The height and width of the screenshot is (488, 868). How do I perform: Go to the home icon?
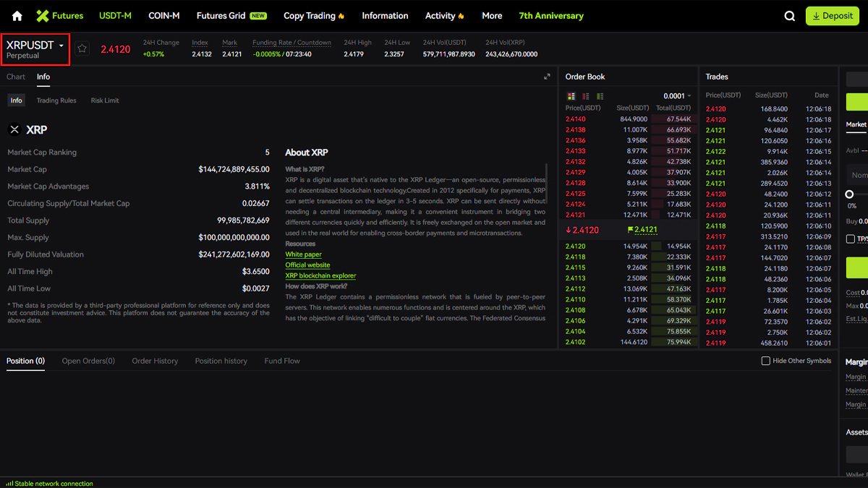point(17,16)
